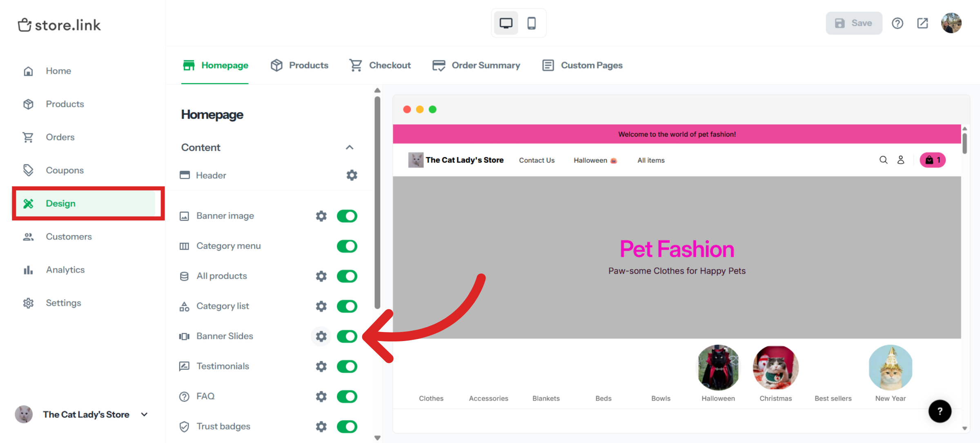
Task: Switch to desktop preview mode
Action: coord(506,23)
